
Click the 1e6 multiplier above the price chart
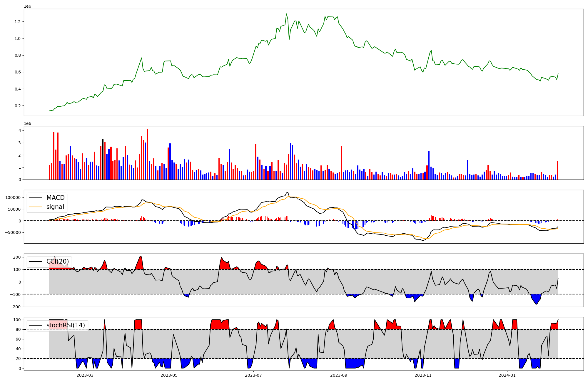point(27,6)
